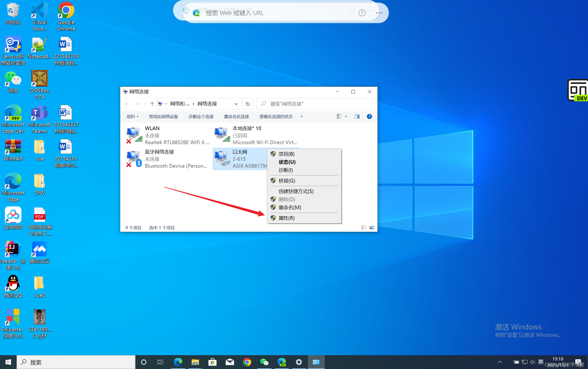Show hidden system tray icons
The width and height of the screenshot is (588, 369).
tap(500, 362)
